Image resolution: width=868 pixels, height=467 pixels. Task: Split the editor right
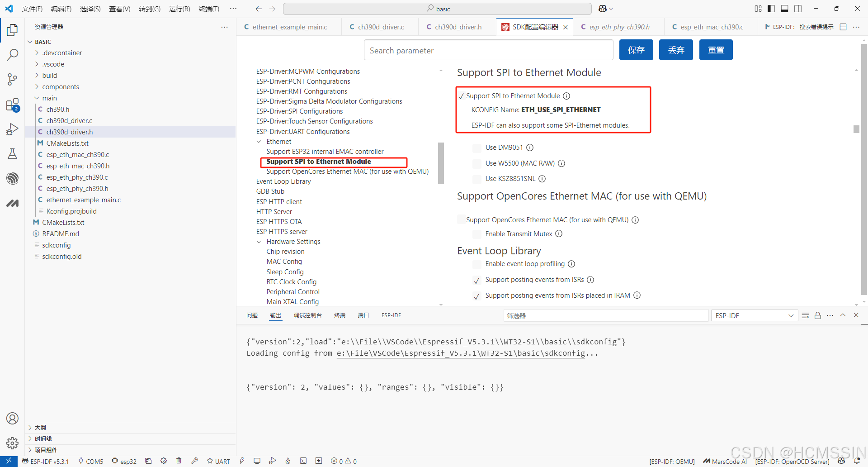843,27
